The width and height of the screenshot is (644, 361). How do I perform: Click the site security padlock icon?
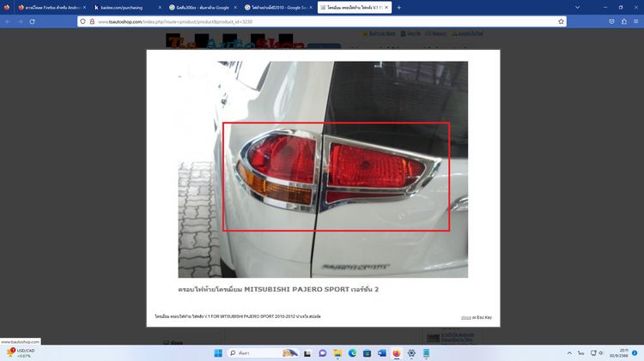pyautogui.click(x=92, y=21)
